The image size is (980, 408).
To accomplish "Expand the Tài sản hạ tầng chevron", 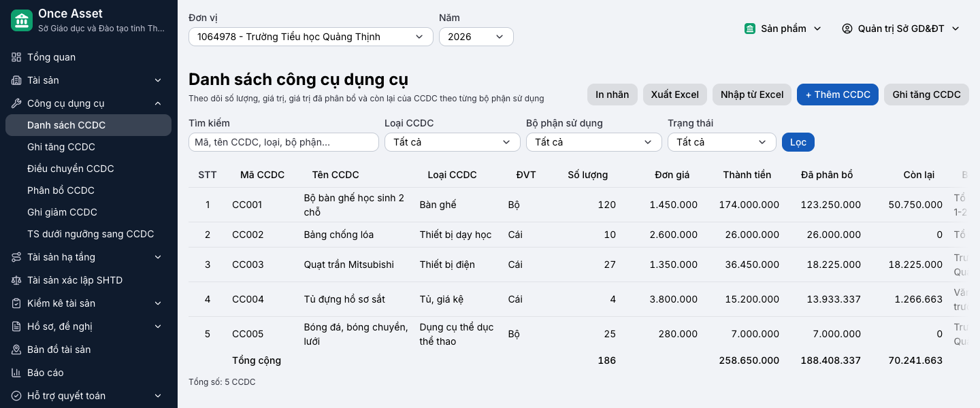I will pos(158,257).
